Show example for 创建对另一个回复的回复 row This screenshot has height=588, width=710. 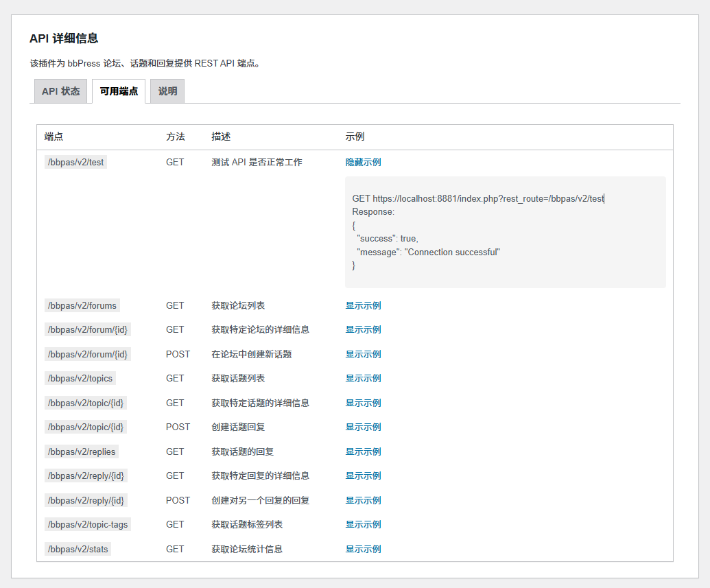(363, 501)
